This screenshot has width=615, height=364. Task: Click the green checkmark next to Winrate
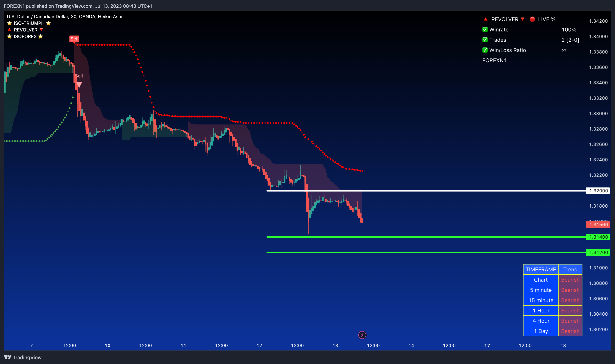485,30
